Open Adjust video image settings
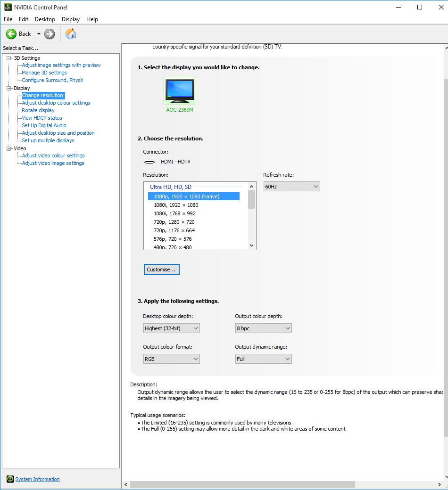 53,163
